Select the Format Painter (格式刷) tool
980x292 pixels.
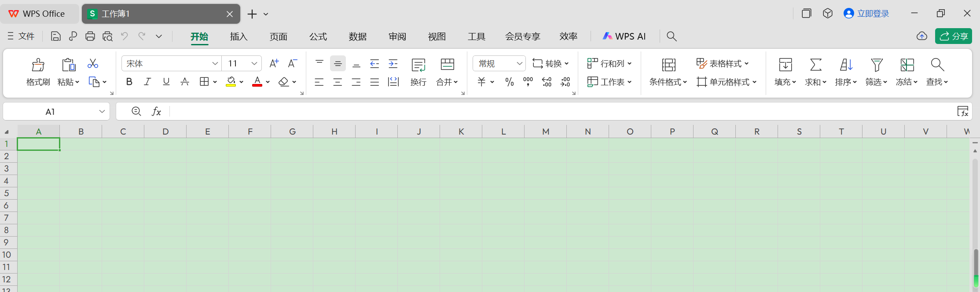click(38, 72)
